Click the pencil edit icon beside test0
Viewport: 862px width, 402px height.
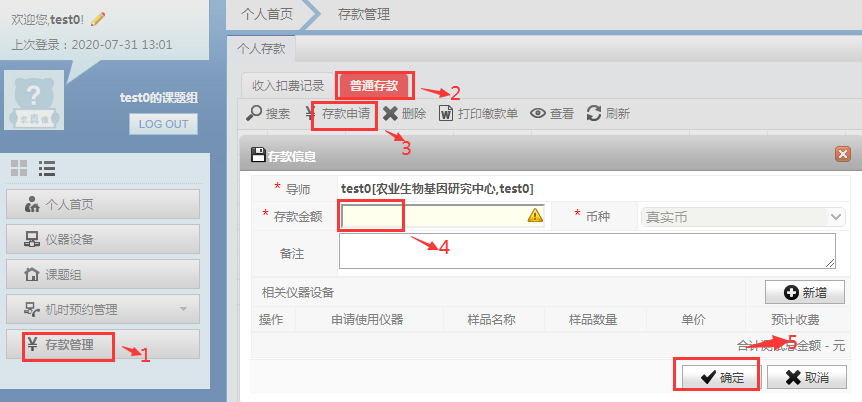coord(98,19)
